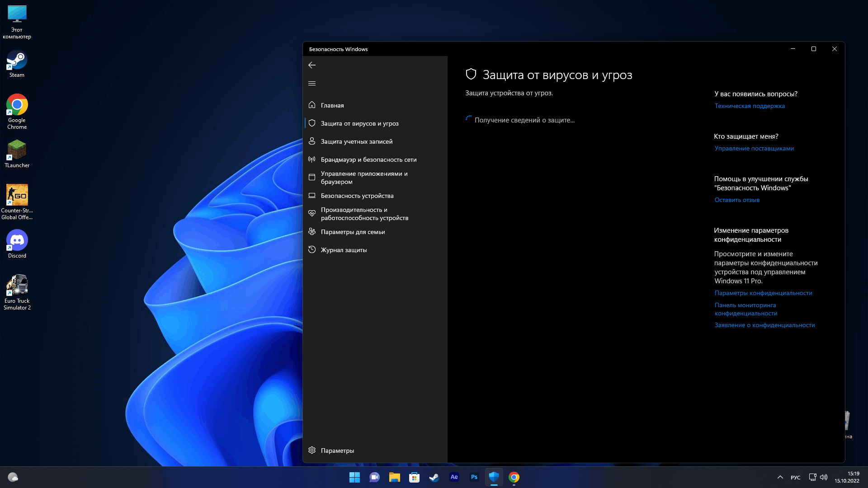Expand sidebar navigation hamburger menu
Screen dimensions: 868x488
click(312, 84)
